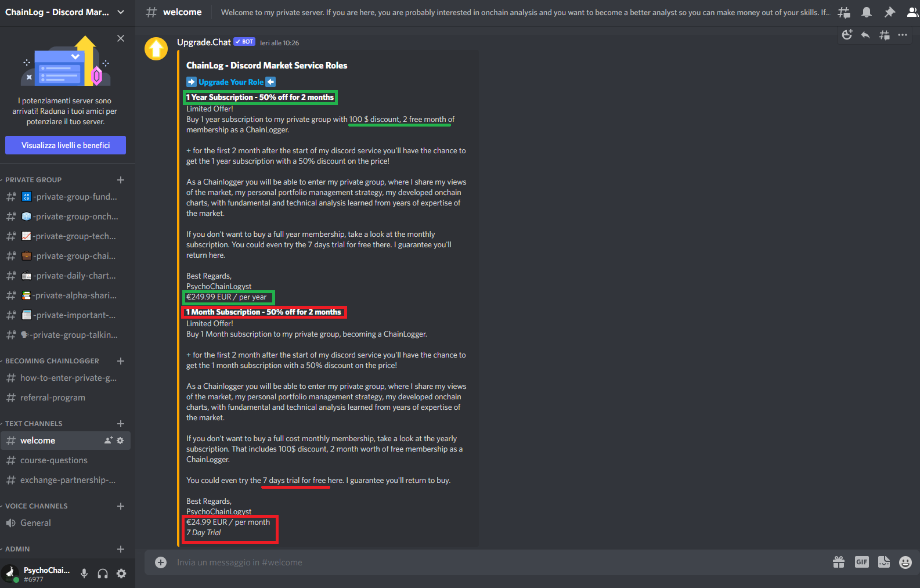This screenshot has width=920, height=588.
Task: Open the Upgrade Your Role link
Action: pyautogui.click(x=231, y=82)
